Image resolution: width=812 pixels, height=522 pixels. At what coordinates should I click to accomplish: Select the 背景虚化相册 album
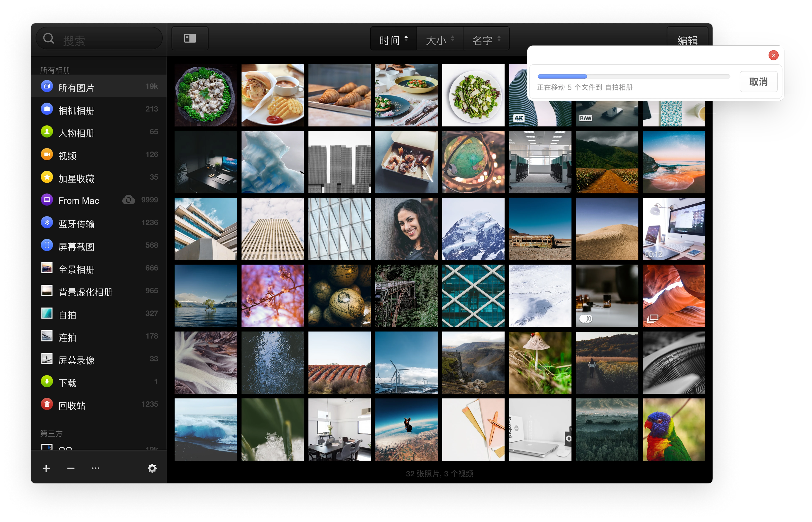(x=99, y=292)
